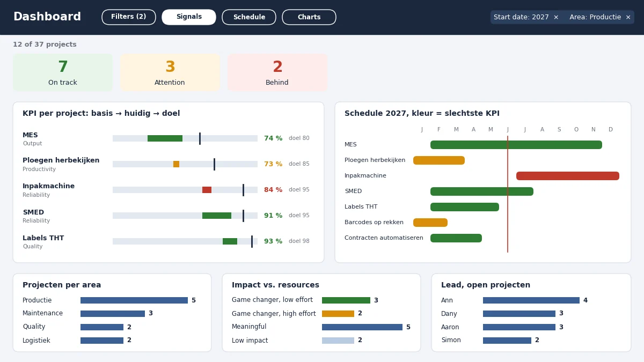Screen dimensions: 644x362
Task: Click the Barcodes op rekken schedule bar
Action: [x=430, y=223]
